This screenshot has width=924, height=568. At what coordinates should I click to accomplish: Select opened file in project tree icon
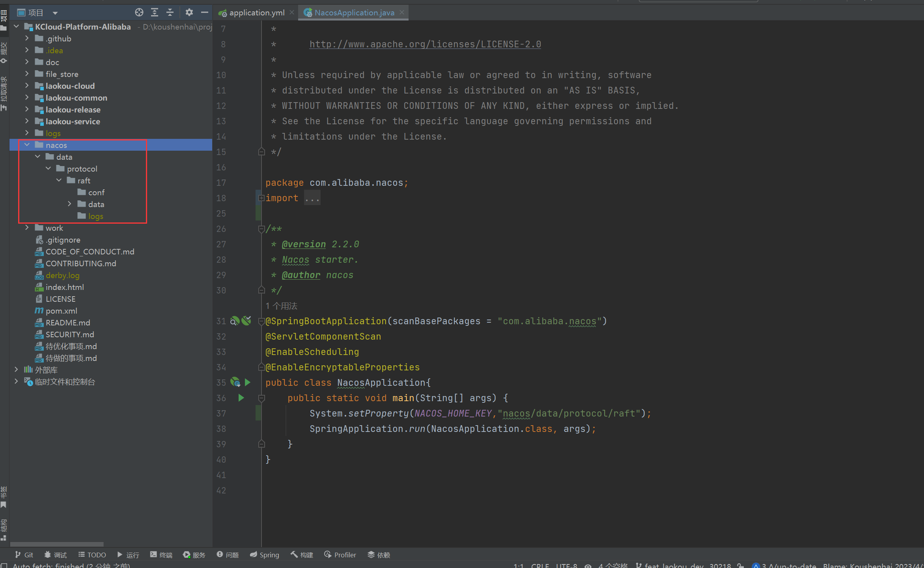tap(139, 12)
